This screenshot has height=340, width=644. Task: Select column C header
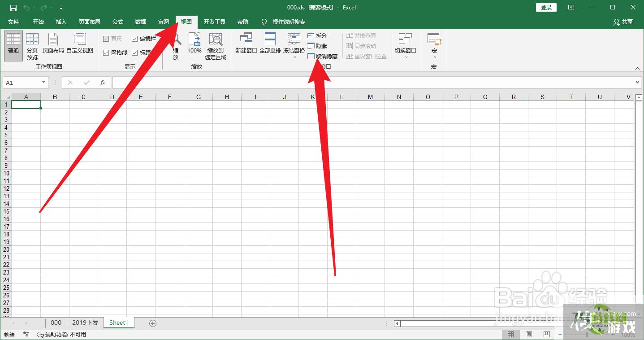(x=84, y=97)
